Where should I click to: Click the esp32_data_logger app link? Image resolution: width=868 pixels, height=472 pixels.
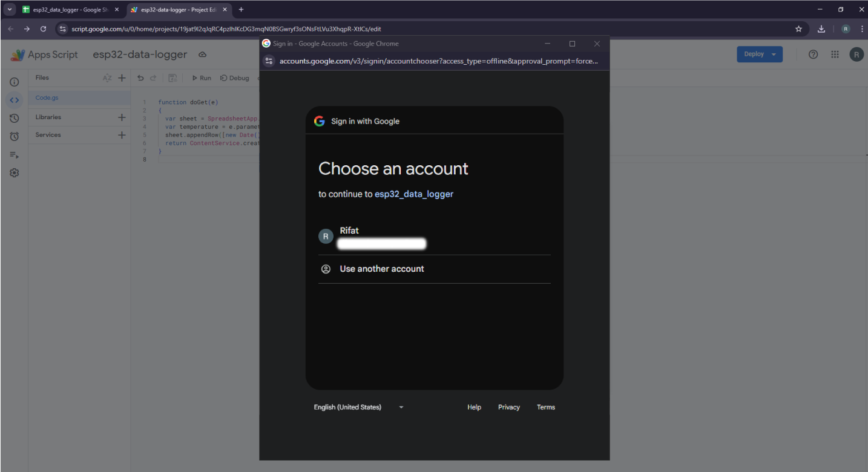(x=413, y=194)
